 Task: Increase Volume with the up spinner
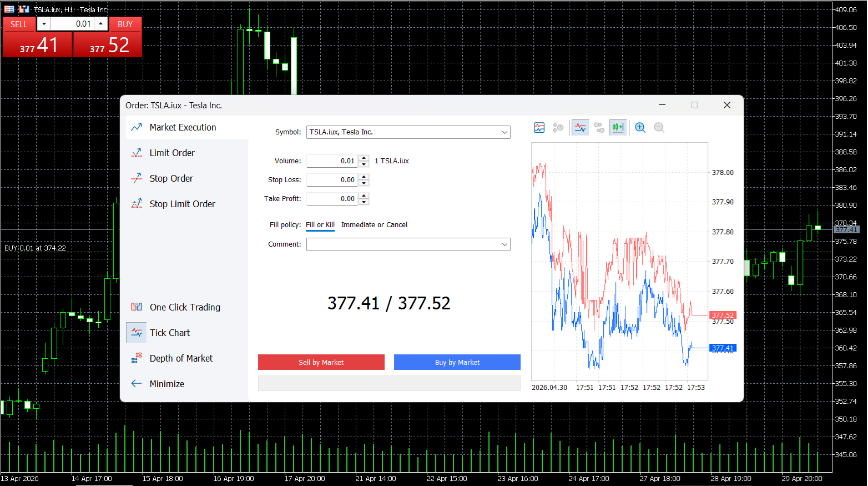tap(364, 158)
